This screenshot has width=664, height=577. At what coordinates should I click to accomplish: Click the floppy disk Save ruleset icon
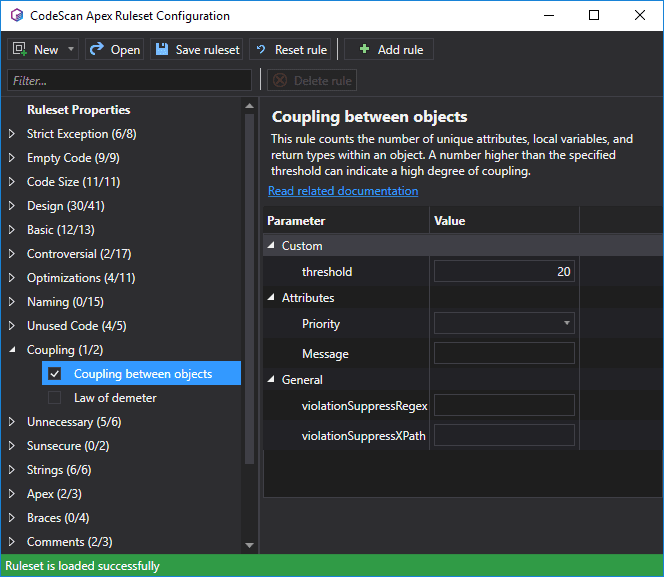pyautogui.click(x=162, y=49)
